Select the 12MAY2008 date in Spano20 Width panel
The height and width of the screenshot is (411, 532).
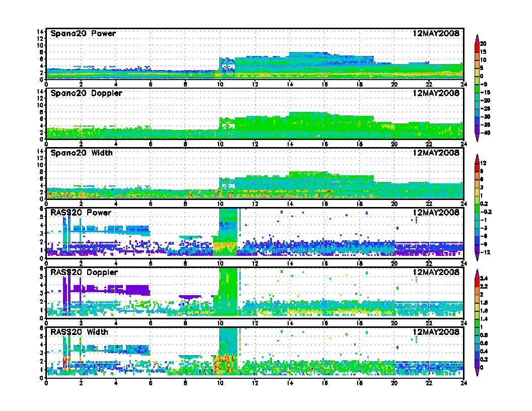436,153
